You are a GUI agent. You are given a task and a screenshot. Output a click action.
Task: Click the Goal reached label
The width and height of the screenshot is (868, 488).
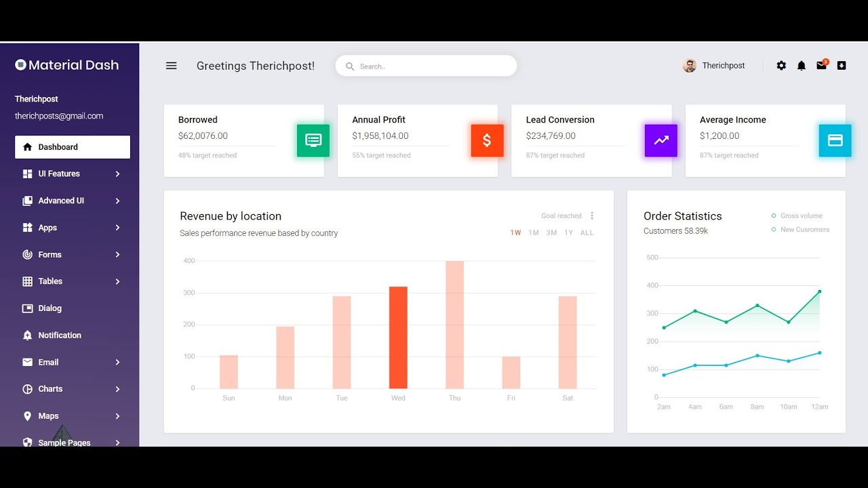pyautogui.click(x=561, y=216)
